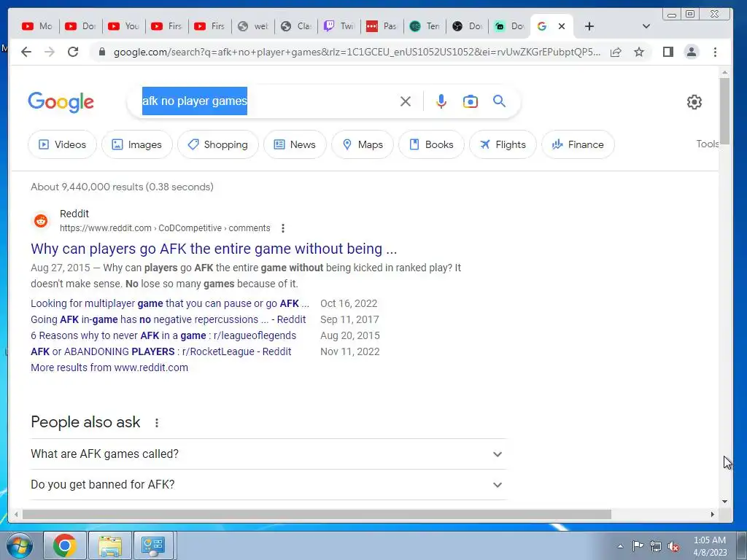Search by image with camera icon
The height and width of the screenshot is (560, 747).
471,101
